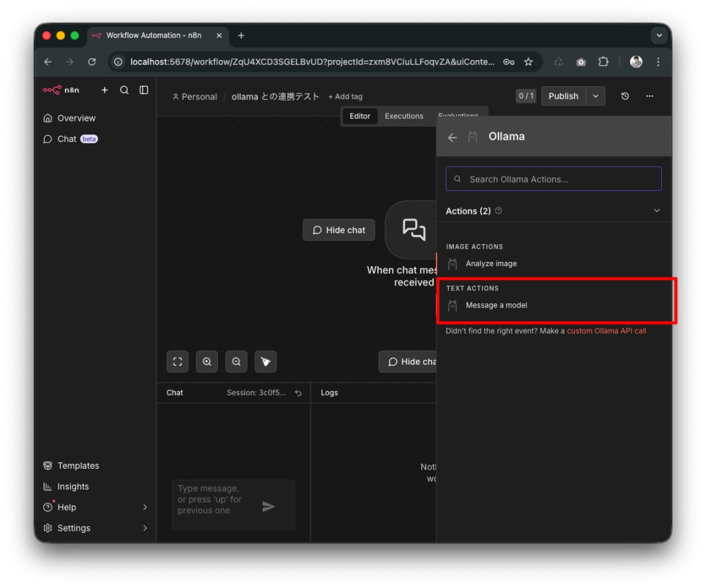The image size is (706, 588).
Task: Zoom out on the workflow canvas
Action: pos(236,361)
